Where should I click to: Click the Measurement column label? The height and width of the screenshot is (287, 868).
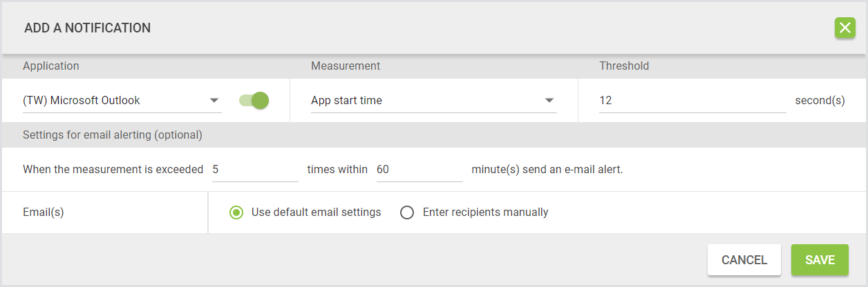click(346, 66)
